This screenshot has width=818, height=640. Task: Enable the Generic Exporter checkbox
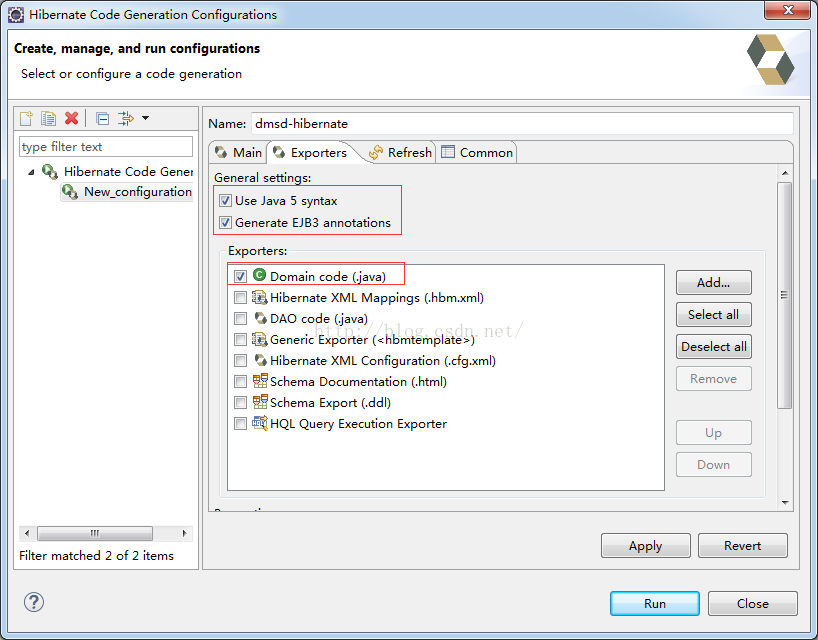pyautogui.click(x=240, y=340)
